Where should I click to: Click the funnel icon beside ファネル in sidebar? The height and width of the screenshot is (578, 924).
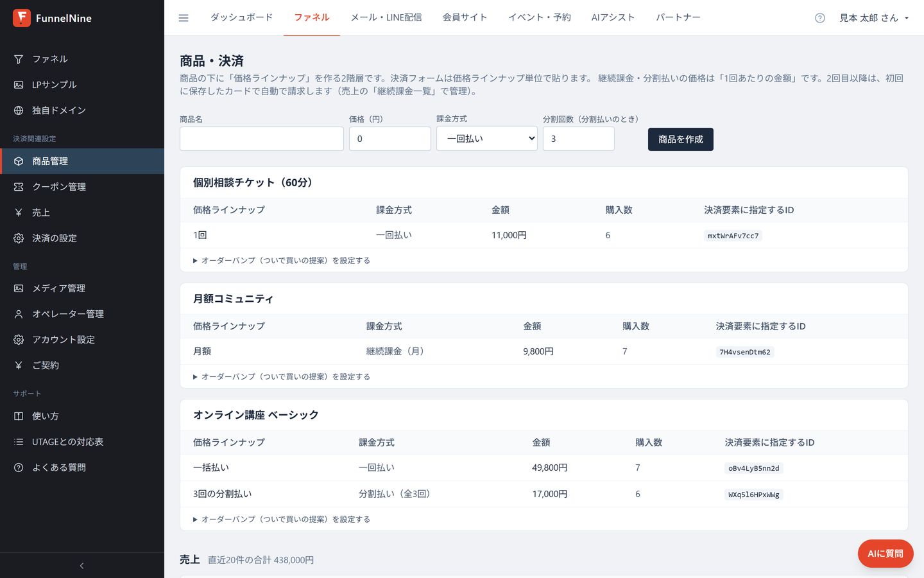[x=19, y=59]
